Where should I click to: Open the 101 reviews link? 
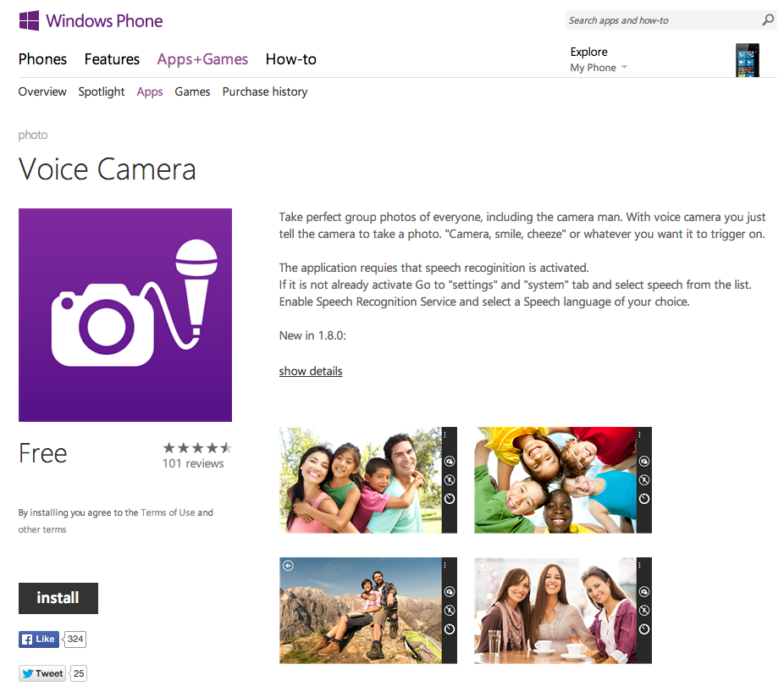point(193,463)
